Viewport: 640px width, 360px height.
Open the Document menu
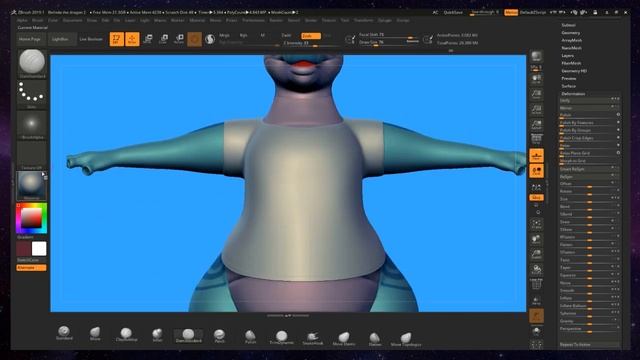(72, 20)
